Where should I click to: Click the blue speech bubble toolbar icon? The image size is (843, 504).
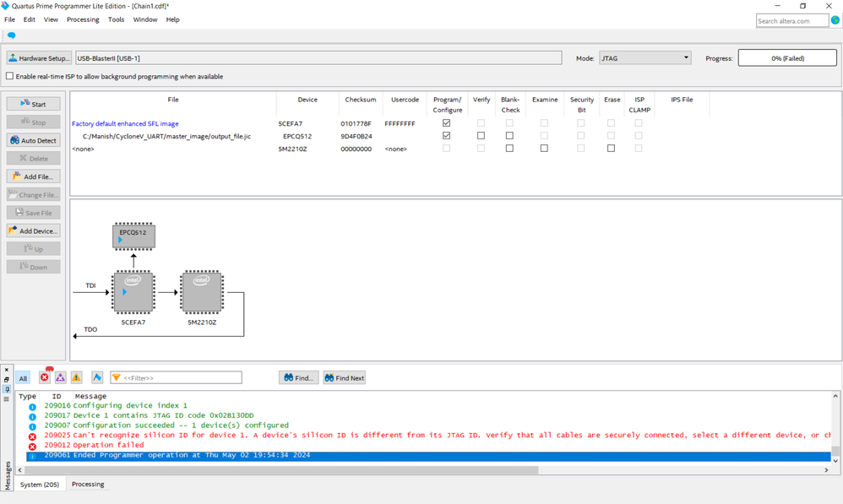coord(12,35)
